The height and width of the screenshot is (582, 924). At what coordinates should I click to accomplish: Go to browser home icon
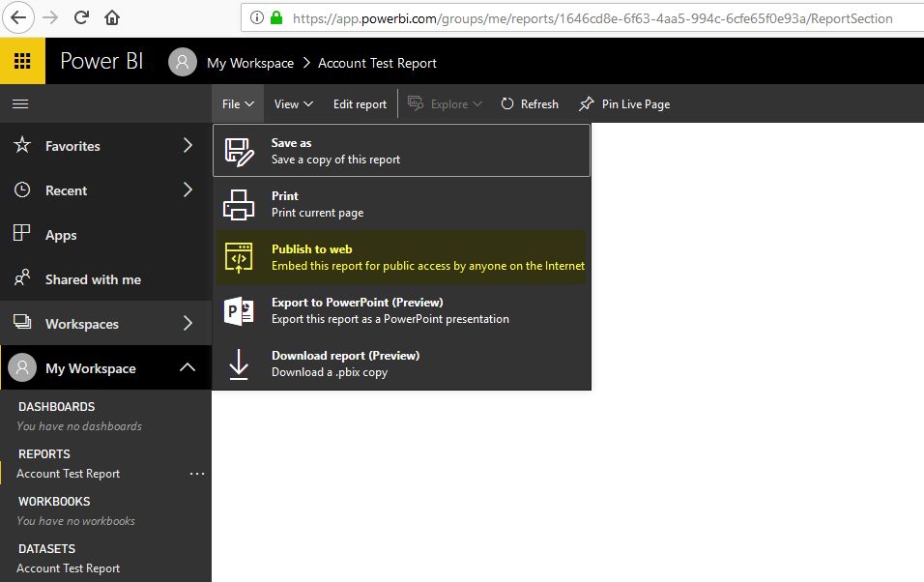tap(112, 17)
